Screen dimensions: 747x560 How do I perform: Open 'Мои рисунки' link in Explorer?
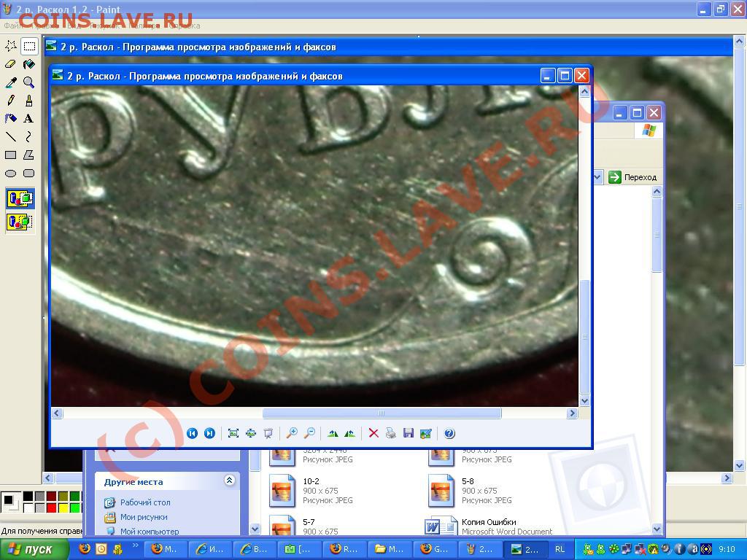click(144, 517)
